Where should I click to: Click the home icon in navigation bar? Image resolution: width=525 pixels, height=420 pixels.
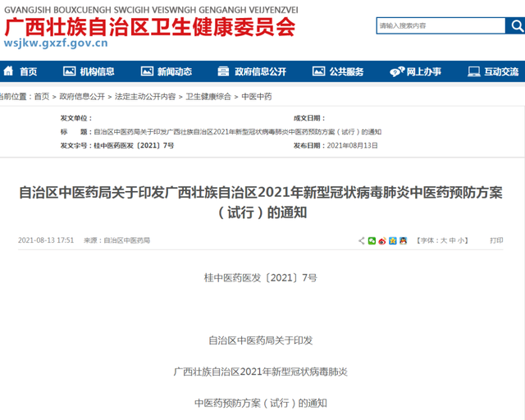point(8,71)
